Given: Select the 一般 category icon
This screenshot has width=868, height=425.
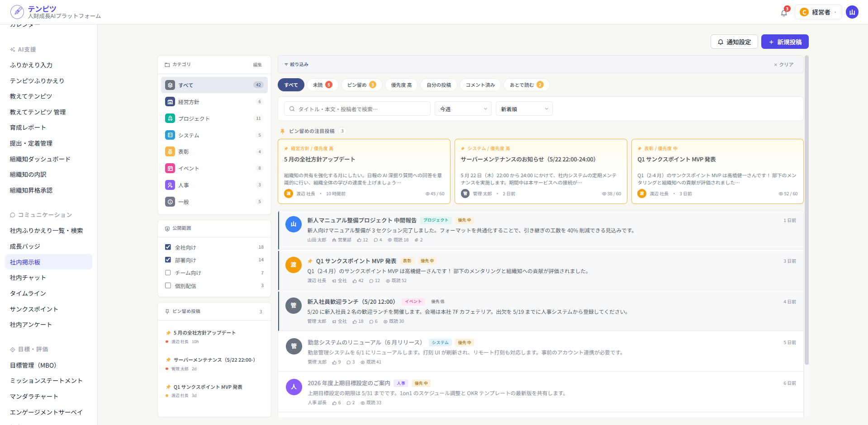Looking at the screenshot, I should (170, 202).
